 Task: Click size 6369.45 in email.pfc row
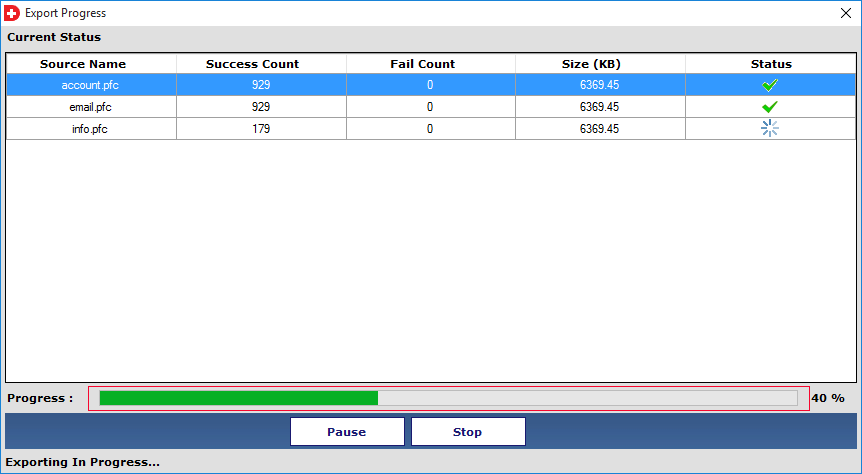[599, 107]
